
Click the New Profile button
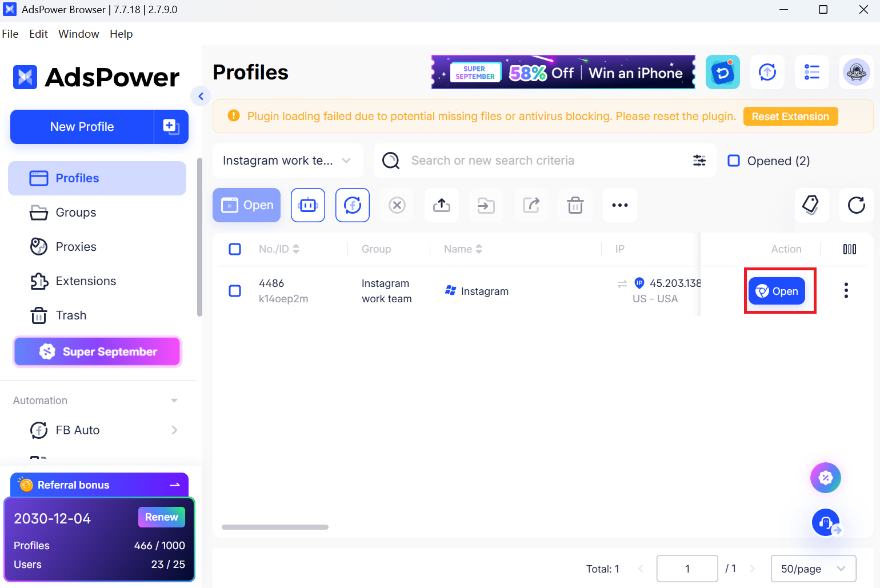point(82,127)
